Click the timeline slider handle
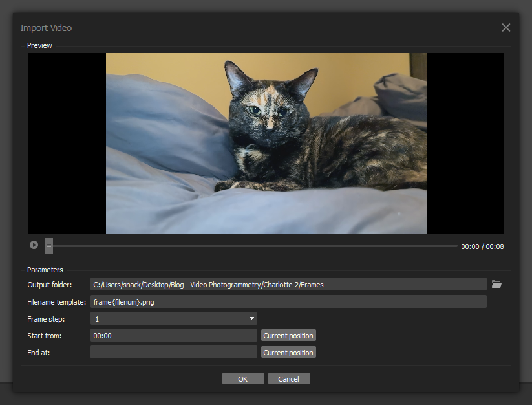The image size is (532, 405). click(49, 246)
